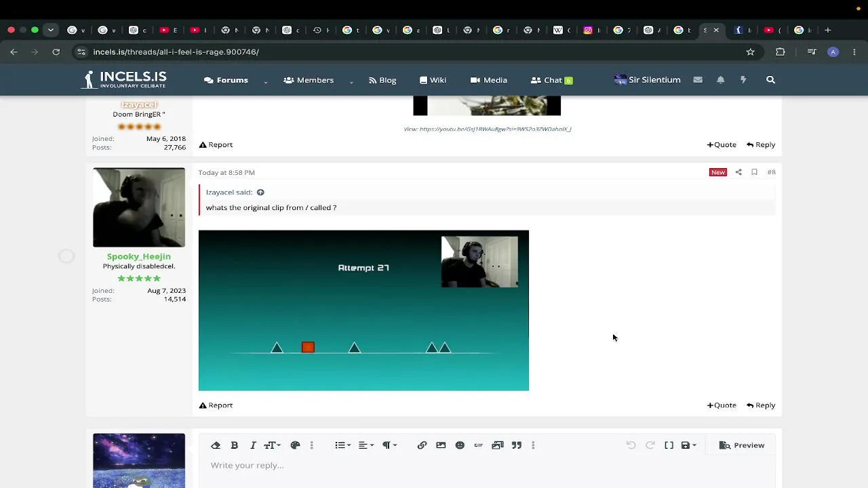
Task: Open the Media section
Action: click(x=488, y=80)
